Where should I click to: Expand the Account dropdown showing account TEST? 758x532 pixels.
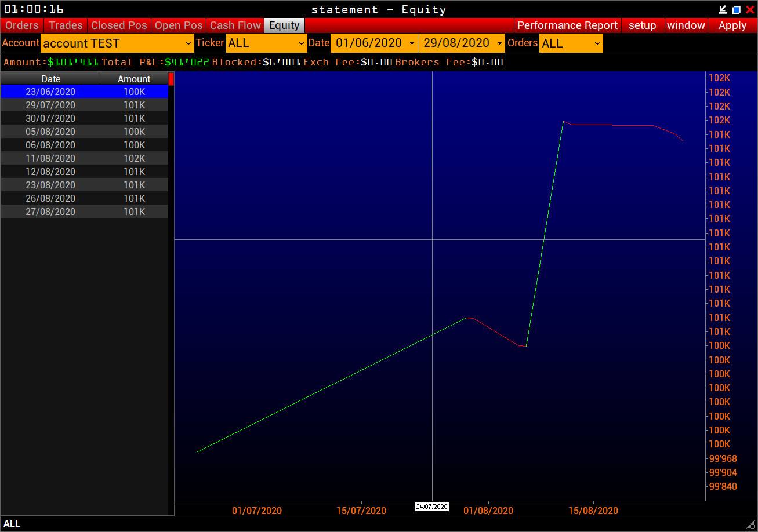[x=117, y=43]
